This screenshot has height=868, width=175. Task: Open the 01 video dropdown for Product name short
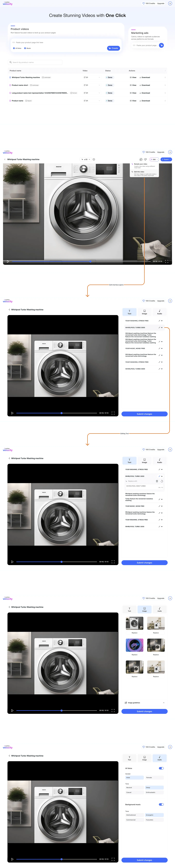coord(92,85)
